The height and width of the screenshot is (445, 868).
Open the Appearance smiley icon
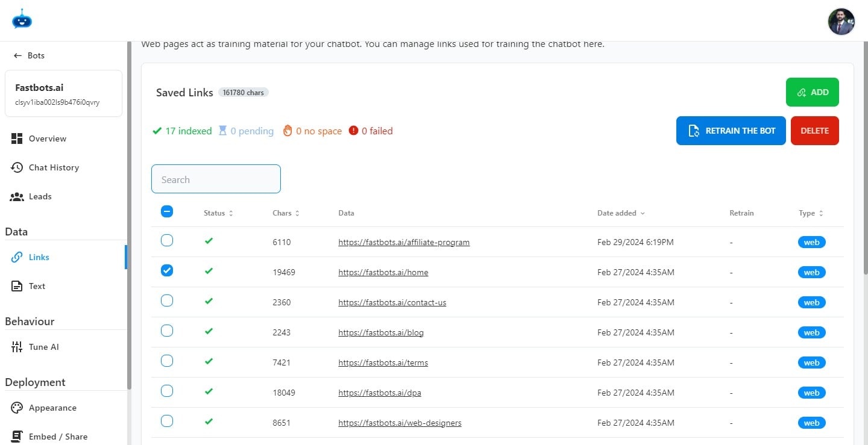(x=17, y=408)
